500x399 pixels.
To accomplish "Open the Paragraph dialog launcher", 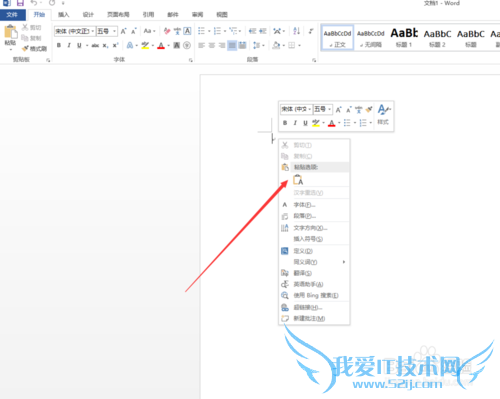I will [314, 60].
